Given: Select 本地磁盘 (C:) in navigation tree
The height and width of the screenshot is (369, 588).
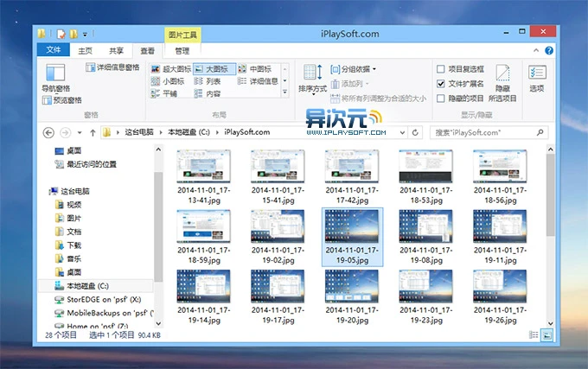Looking at the screenshot, I should pos(96,286).
